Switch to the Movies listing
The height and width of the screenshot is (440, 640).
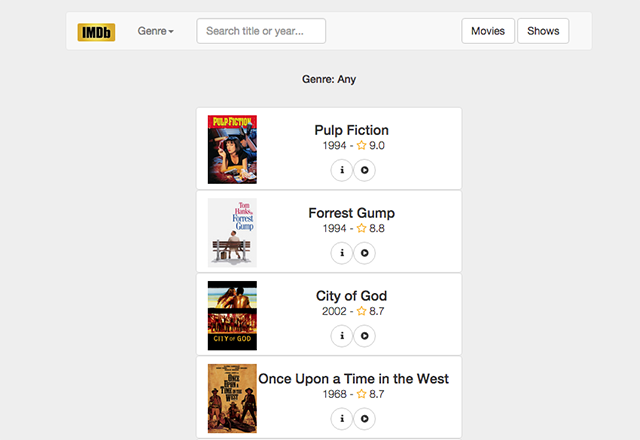pyautogui.click(x=488, y=31)
